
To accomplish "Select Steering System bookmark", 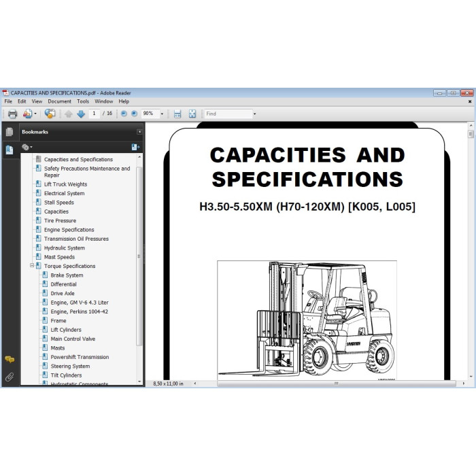I will click(x=70, y=367).
